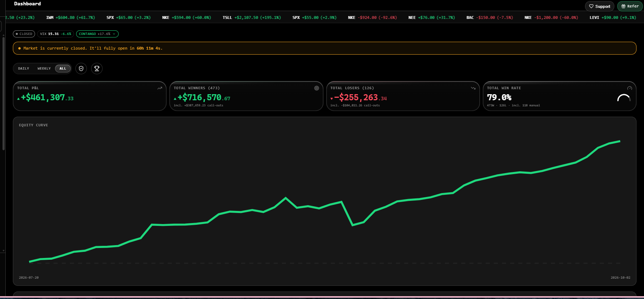644x299 pixels.
Task: Click the heart icon in the Support button
Action: tap(591, 6)
